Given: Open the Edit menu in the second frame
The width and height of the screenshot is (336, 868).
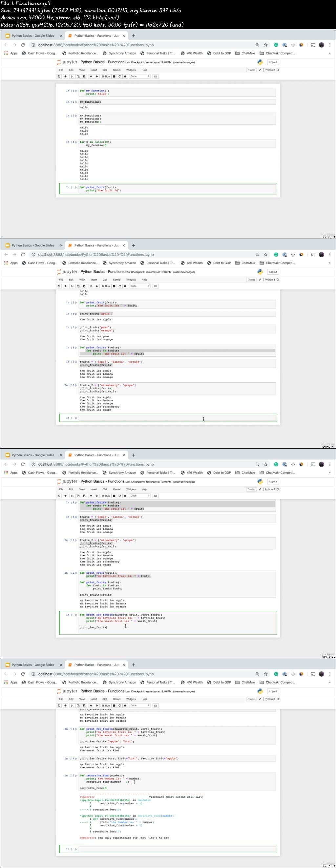Looking at the screenshot, I should 71,280.
